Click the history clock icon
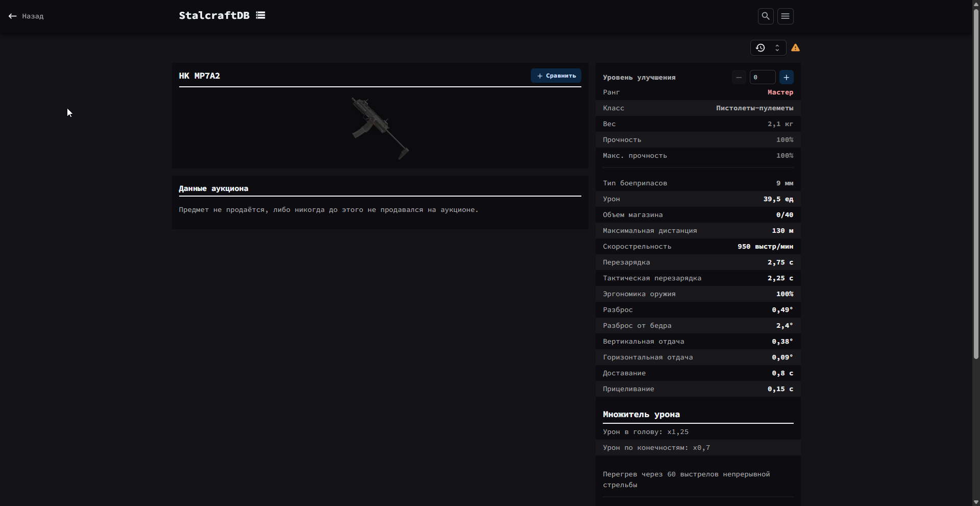The width and height of the screenshot is (980, 506). pos(760,48)
